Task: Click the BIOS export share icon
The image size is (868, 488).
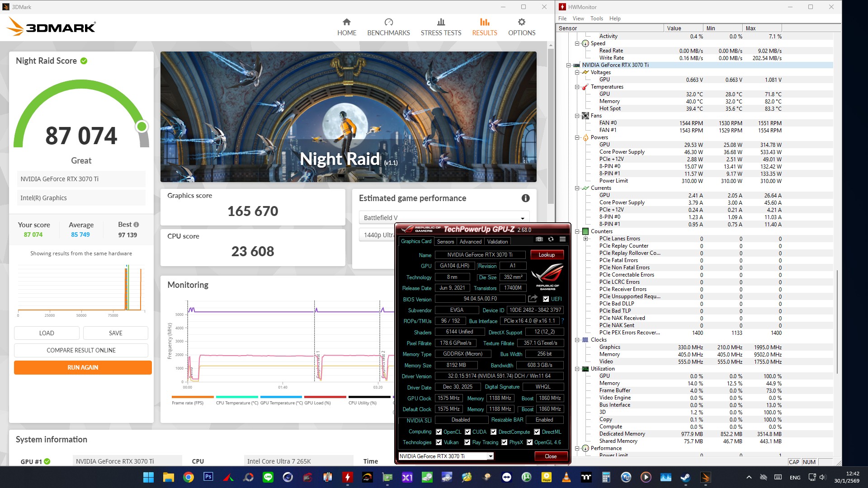Action: pos(533,299)
